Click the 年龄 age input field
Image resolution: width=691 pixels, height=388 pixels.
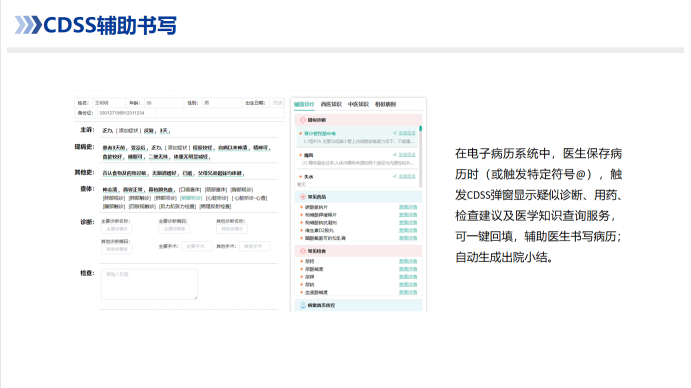(x=163, y=103)
